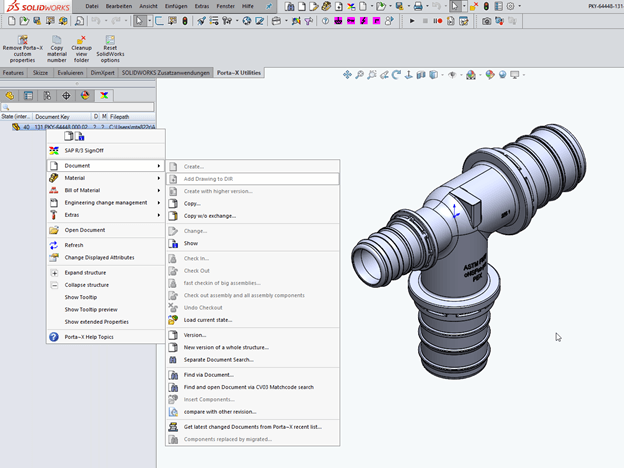Switch to the Evaluieren tab
624x468 pixels.
[70, 73]
